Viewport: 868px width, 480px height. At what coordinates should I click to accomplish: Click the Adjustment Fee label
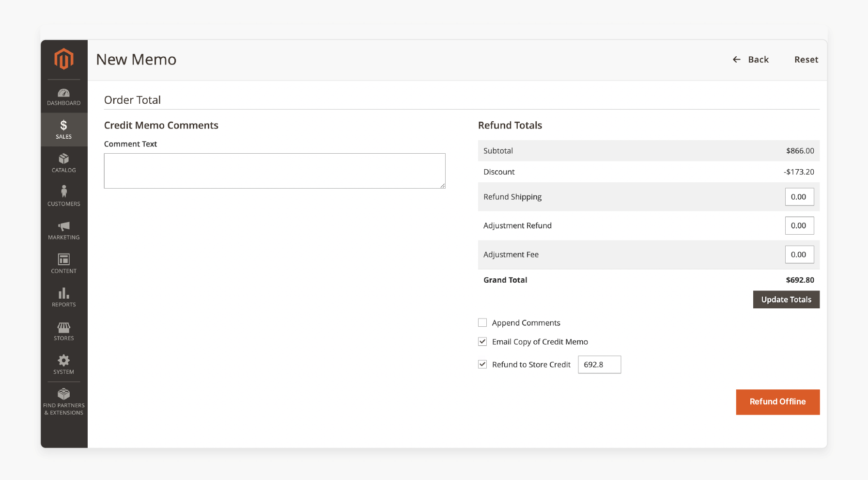click(x=511, y=255)
